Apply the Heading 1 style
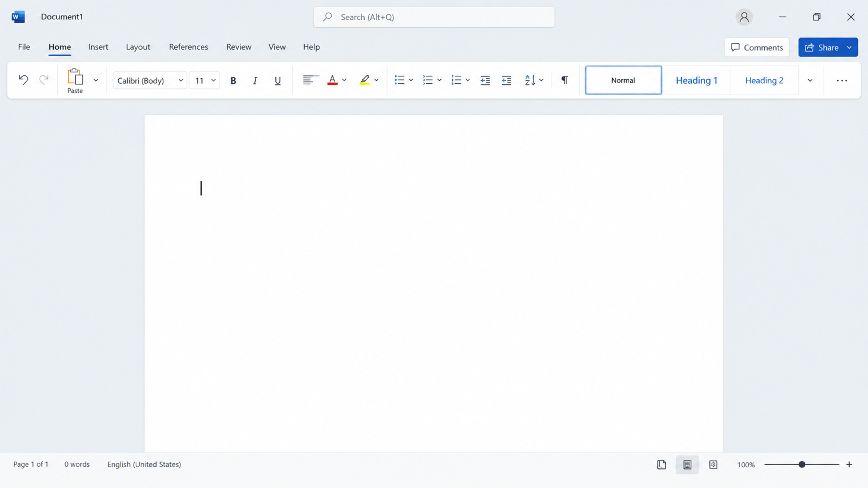The height and width of the screenshot is (488, 868). pos(696,80)
